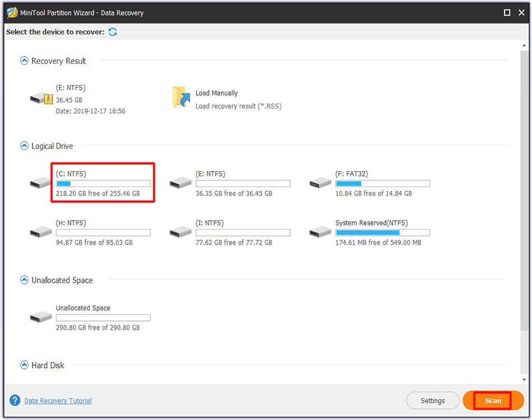
Task: Open Load Manually to load recovery result file
Action: (179, 95)
